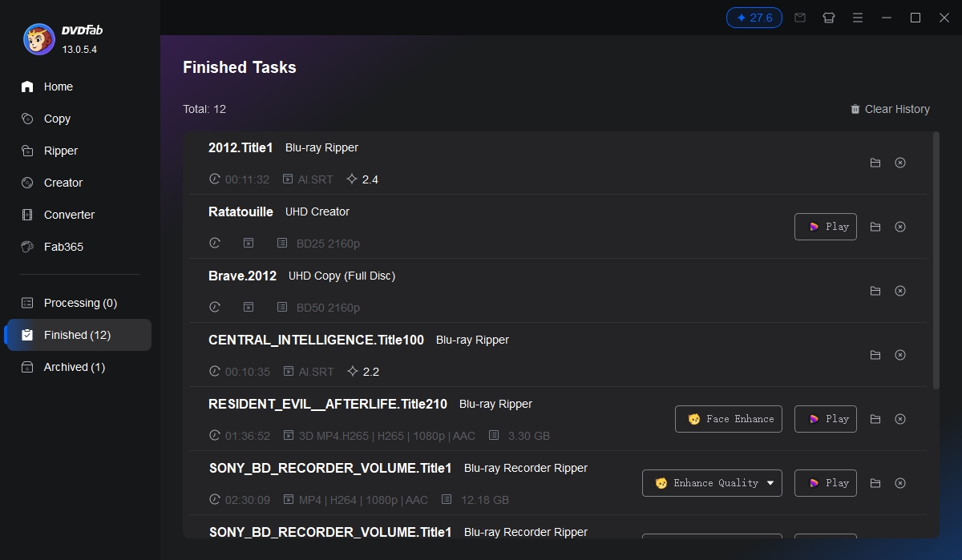Image resolution: width=962 pixels, height=560 pixels.
Task: Click the DVDFab monkey logo
Action: point(39,39)
